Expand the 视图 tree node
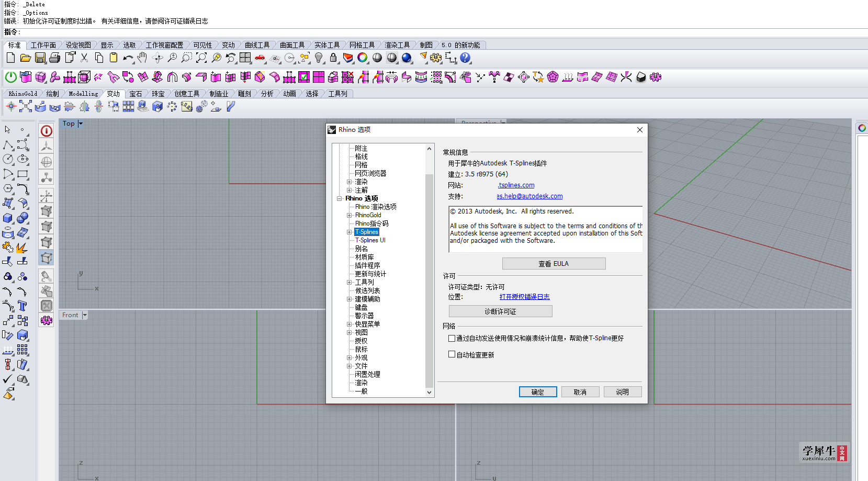This screenshot has height=481, width=868. pos(350,332)
